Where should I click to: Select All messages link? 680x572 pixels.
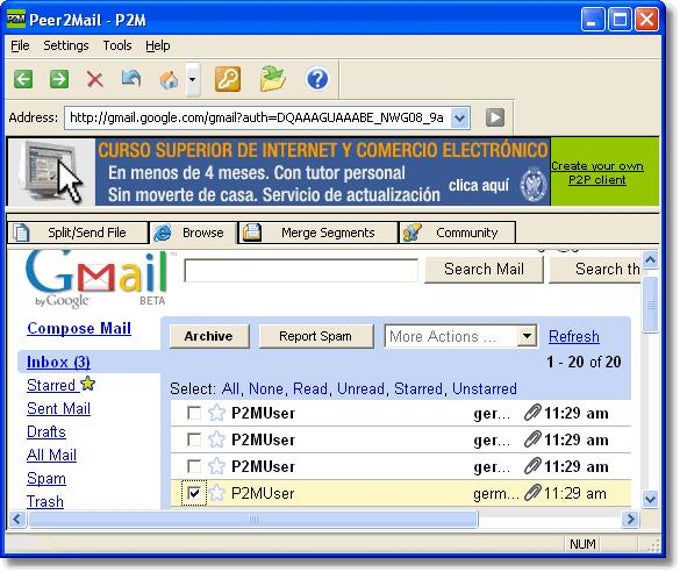tap(230, 389)
